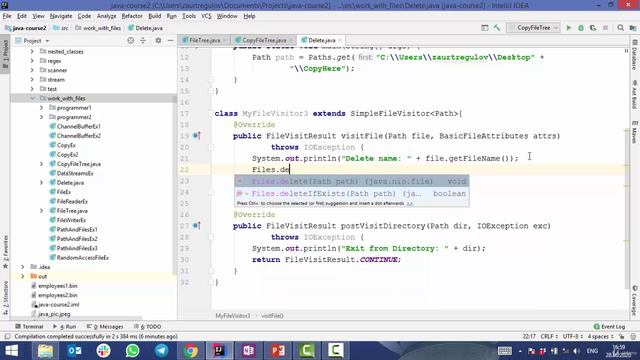
Task: Click the CRLF line separator indicator
Action: (x=549, y=336)
